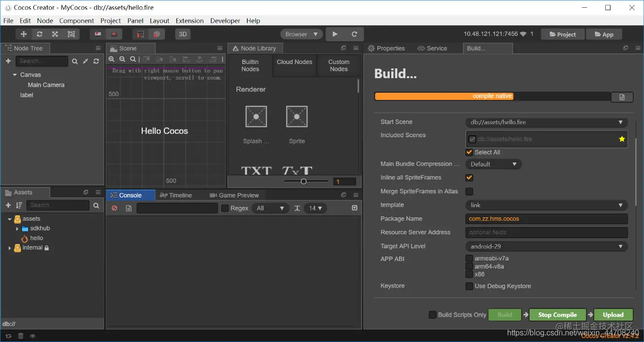
Task: Open the Start Scene dropdown
Action: tap(546, 122)
